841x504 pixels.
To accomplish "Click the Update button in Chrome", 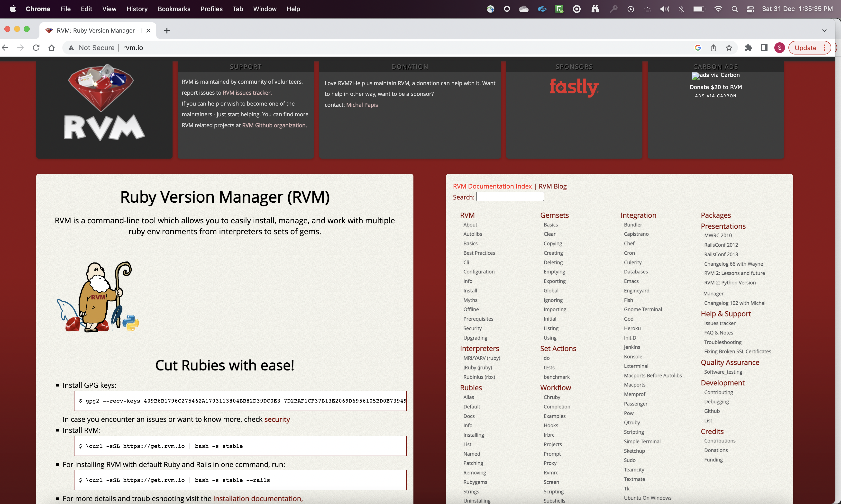I will [x=809, y=48].
